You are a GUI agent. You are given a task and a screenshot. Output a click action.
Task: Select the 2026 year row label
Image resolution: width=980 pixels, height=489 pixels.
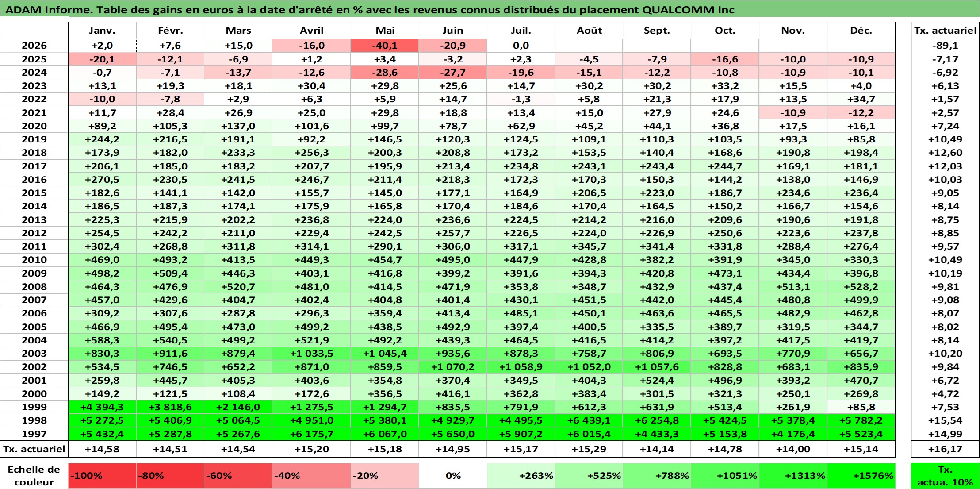[34, 46]
